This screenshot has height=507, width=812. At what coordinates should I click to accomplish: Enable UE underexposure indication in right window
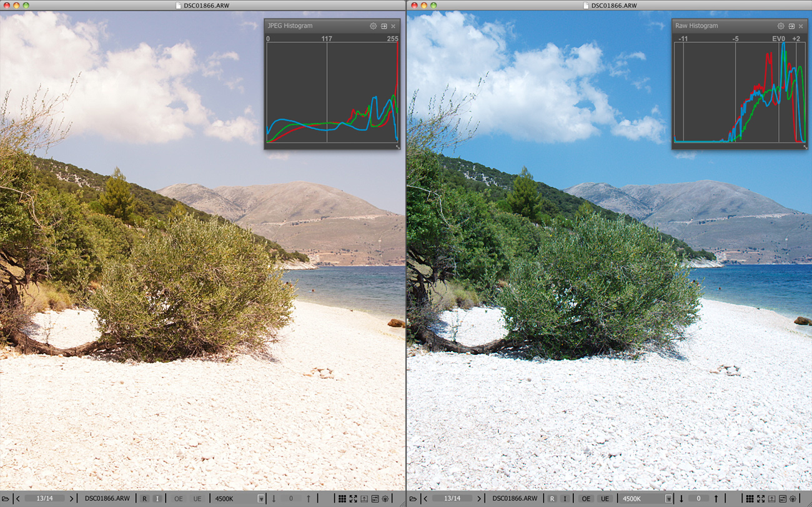point(605,498)
